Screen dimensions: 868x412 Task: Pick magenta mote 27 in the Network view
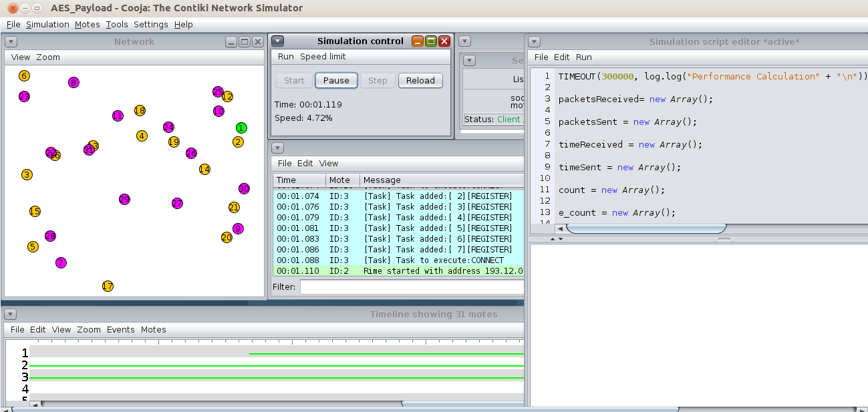coord(177,203)
